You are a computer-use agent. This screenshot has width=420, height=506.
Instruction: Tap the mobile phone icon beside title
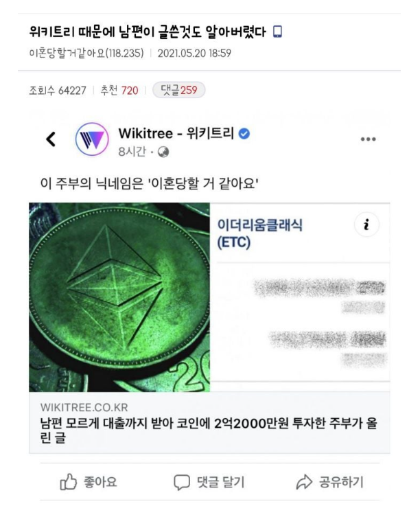(x=277, y=32)
